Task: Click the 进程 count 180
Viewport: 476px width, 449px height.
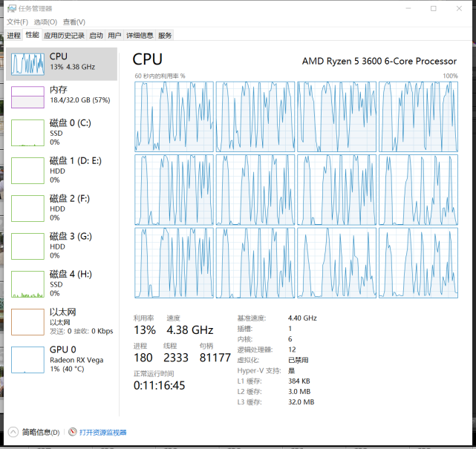Action: click(143, 358)
